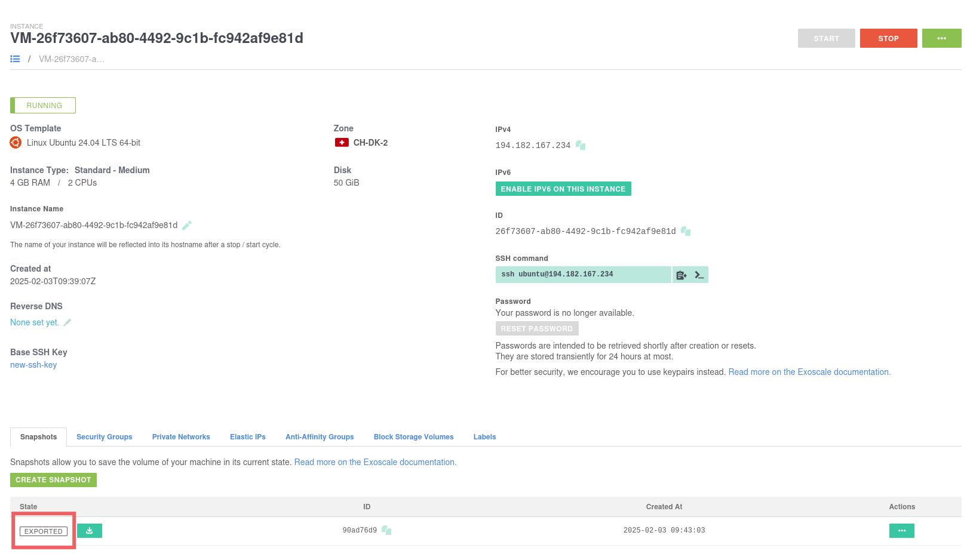Switch to the Snapshots tab
The image size is (967, 560).
pos(39,437)
